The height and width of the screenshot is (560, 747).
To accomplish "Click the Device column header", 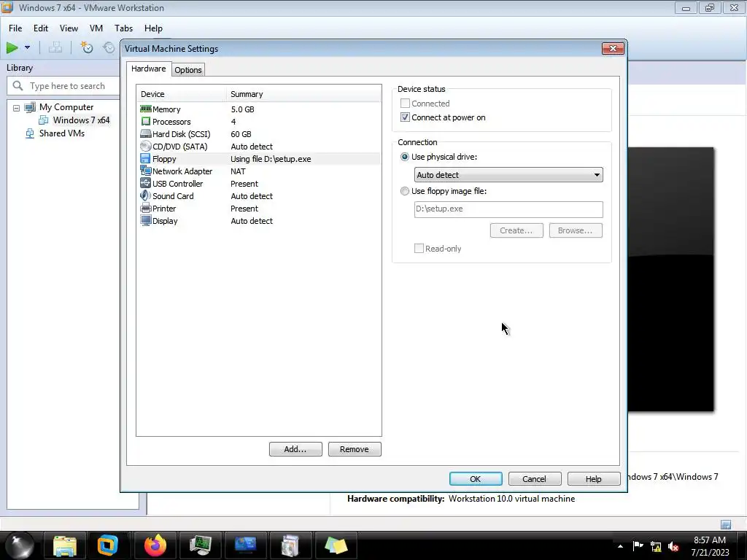I will (182, 94).
